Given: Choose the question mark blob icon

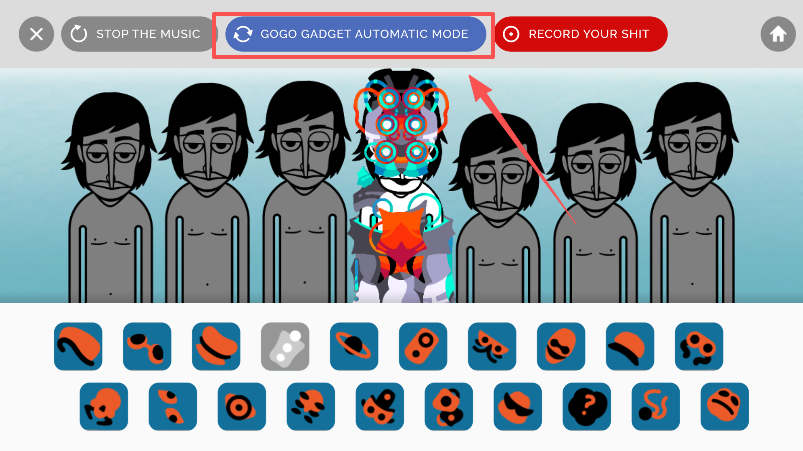Looking at the screenshot, I should tap(586, 406).
